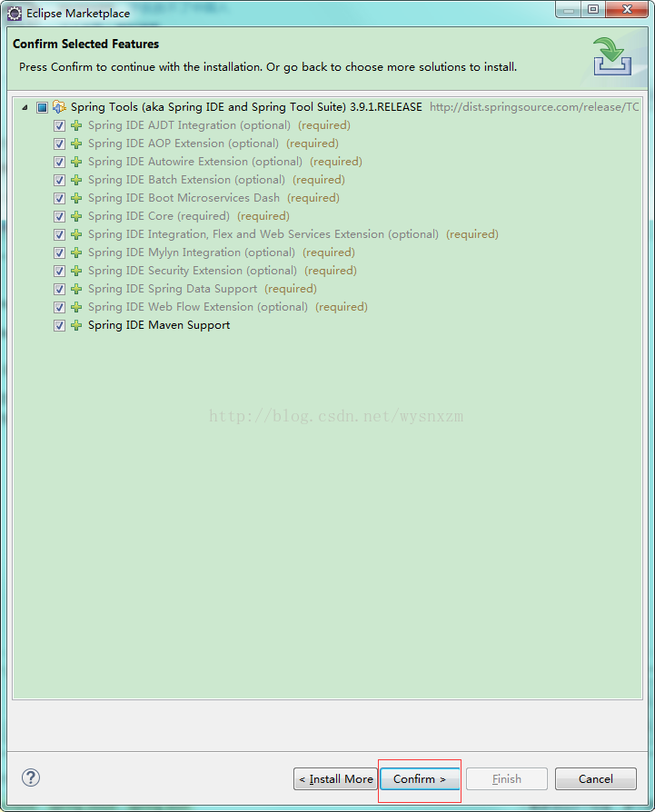Uncheck Spring IDE Maven Support checkbox

click(60, 325)
